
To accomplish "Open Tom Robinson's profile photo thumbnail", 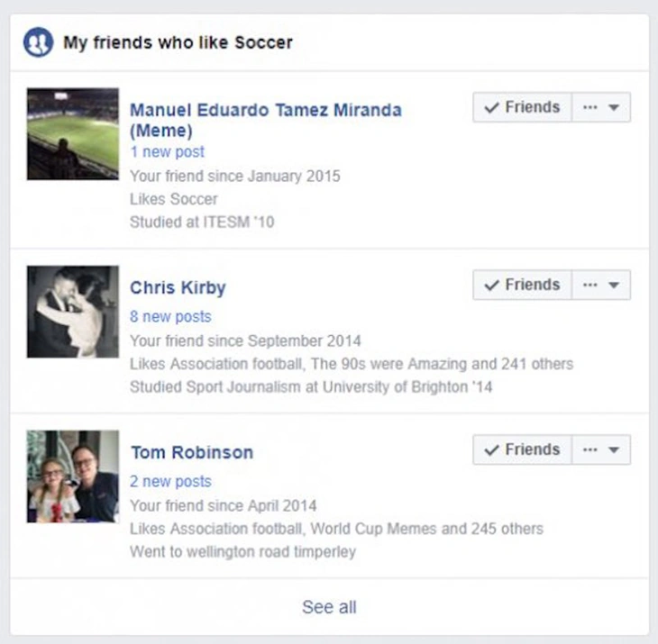I will point(73,476).
